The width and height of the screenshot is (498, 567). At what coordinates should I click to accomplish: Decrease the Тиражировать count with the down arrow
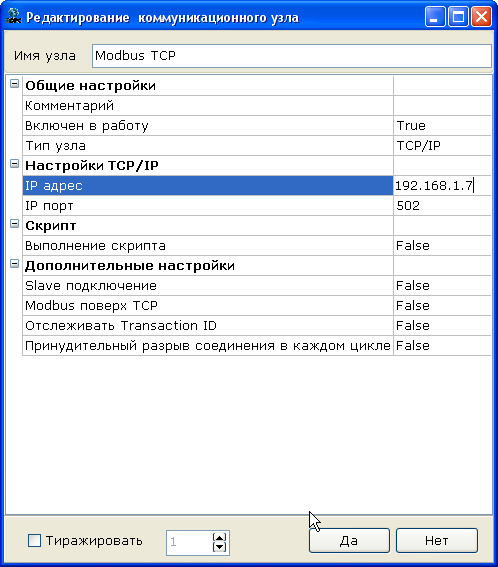click(220, 547)
